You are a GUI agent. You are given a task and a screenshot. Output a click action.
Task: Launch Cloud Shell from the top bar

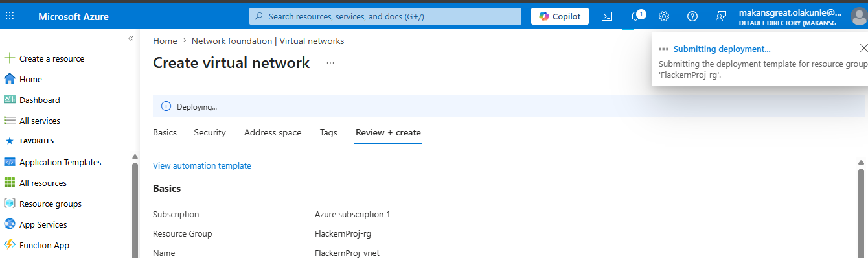tap(607, 16)
